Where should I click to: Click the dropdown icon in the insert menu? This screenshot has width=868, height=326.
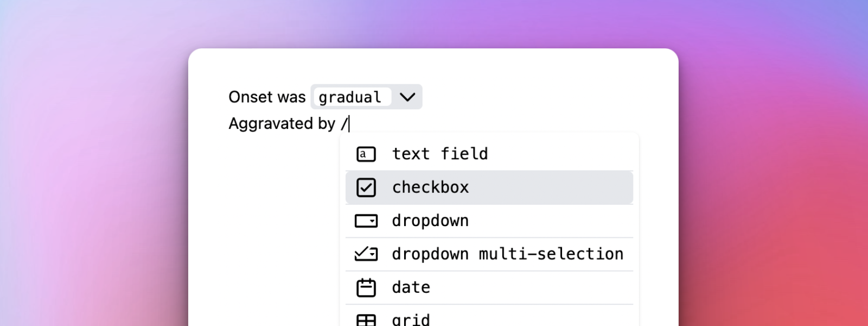(x=366, y=221)
